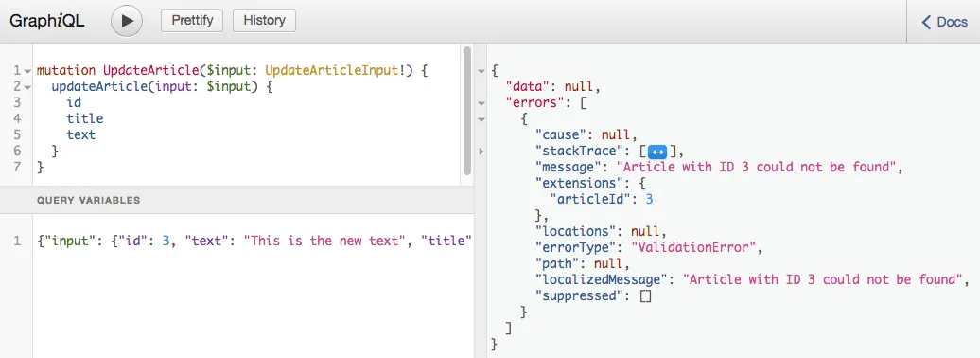Click the "title" field in the query

[x=85, y=118]
